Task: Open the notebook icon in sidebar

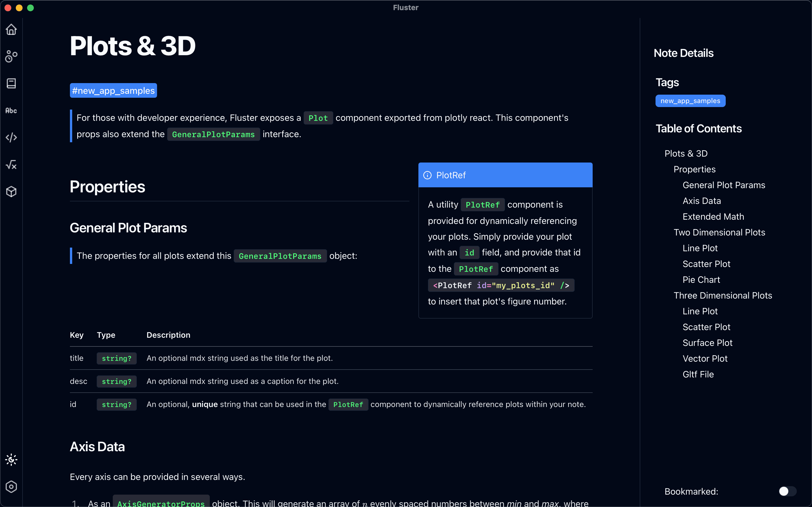Action: click(11, 83)
